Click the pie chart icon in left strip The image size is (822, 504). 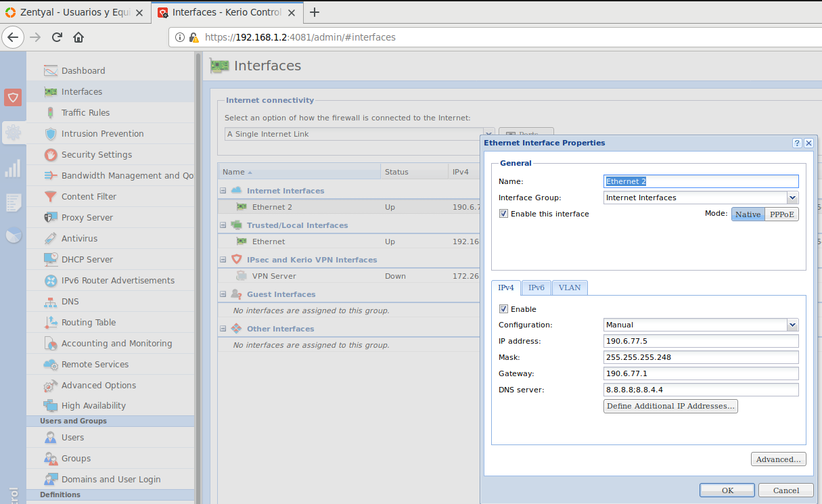pyautogui.click(x=13, y=235)
